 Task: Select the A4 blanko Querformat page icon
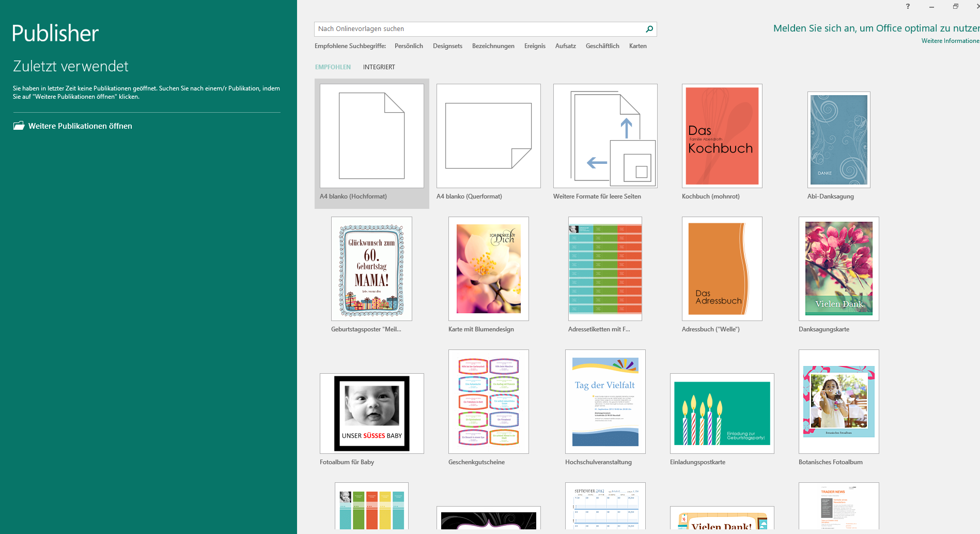coord(488,136)
